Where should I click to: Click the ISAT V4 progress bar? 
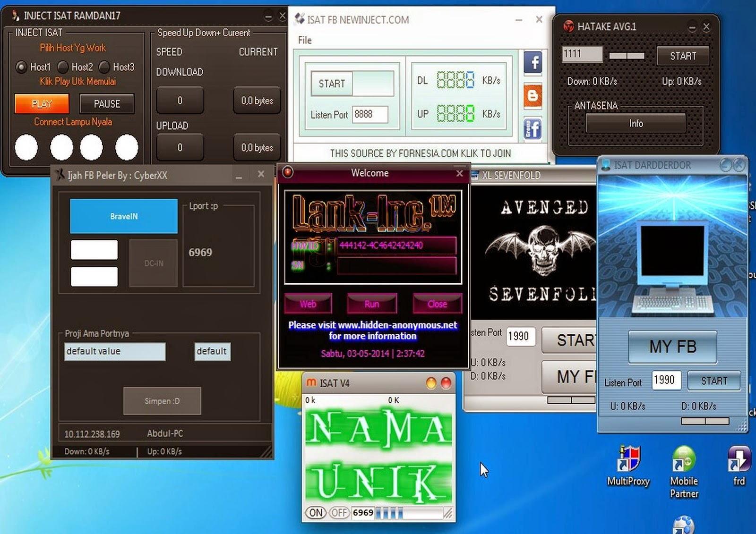click(x=409, y=513)
